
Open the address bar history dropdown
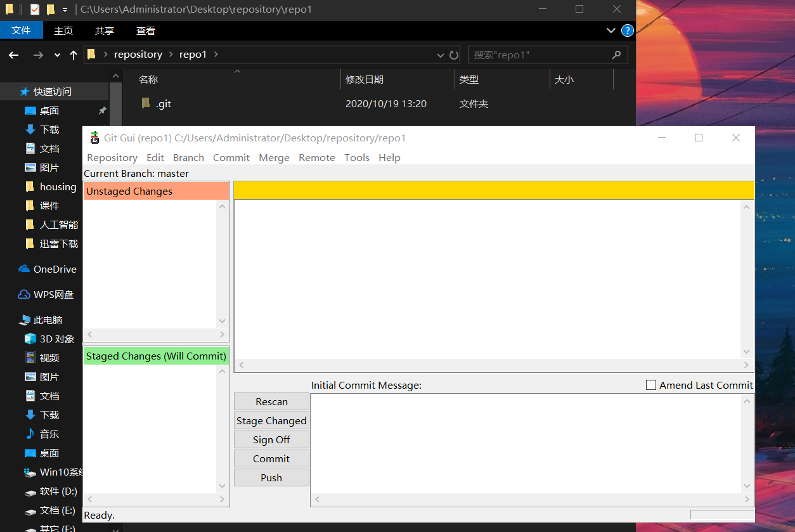tap(441, 55)
